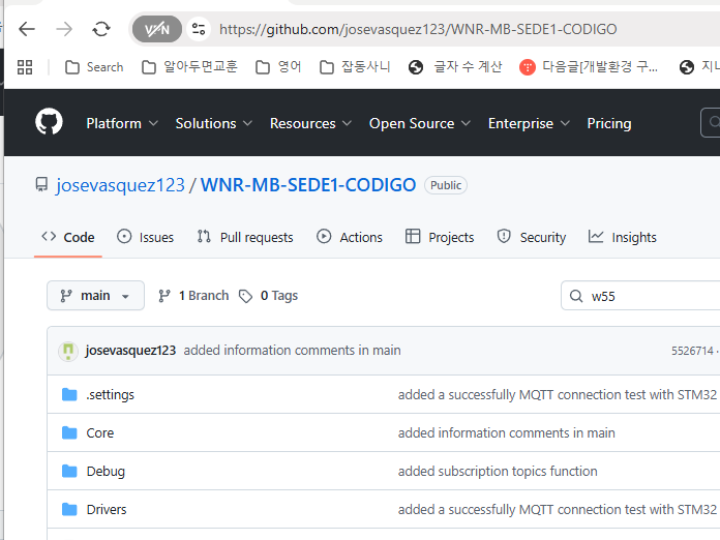Reload the page with browser refresh icon
This screenshot has height=540, width=720.
pyautogui.click(x=101, y=29)
